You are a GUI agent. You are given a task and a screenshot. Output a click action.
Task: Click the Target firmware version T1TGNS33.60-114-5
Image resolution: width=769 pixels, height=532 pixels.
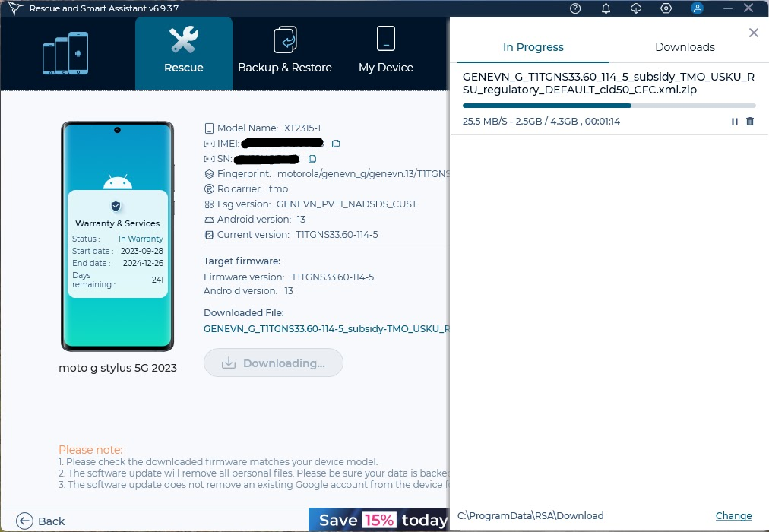(x=333, y=277)
